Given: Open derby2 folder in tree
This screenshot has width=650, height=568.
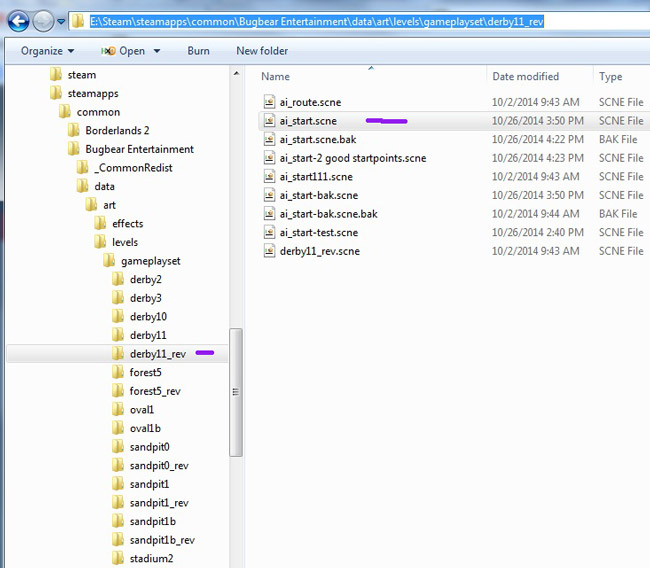Looking at the screenshot, I should (x=137, y=279).
